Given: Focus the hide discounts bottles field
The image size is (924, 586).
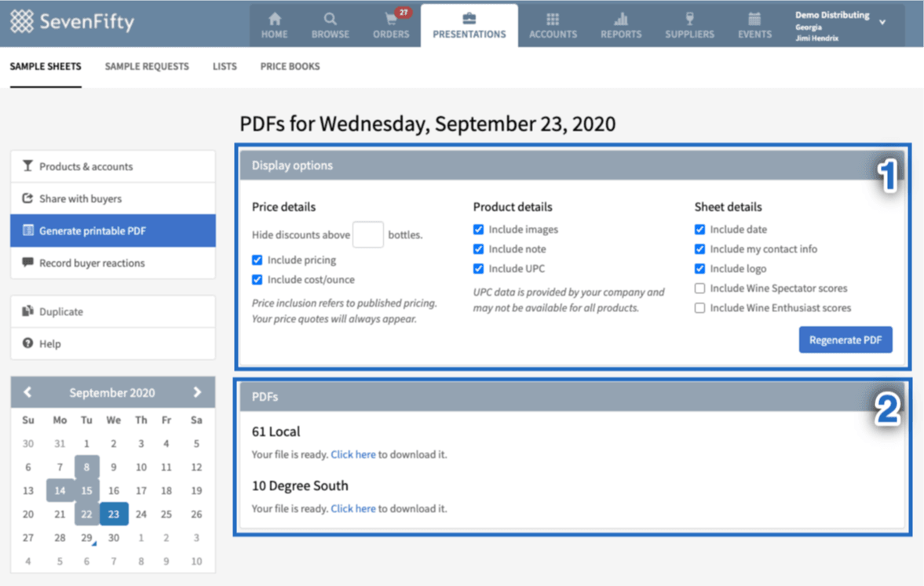Looking at the screenshot, I should coord(367,235).
